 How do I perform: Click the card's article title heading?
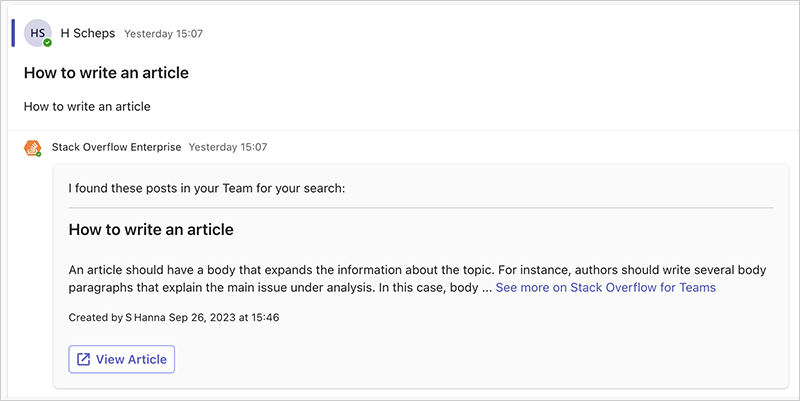click(x=150, y=229)
